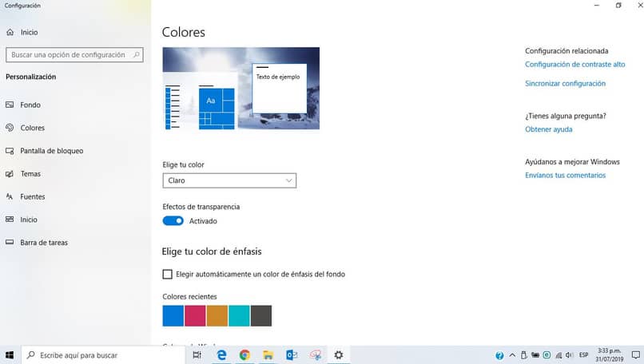
Task: Select the blue recent color swatch
Action: pos(173,316)
